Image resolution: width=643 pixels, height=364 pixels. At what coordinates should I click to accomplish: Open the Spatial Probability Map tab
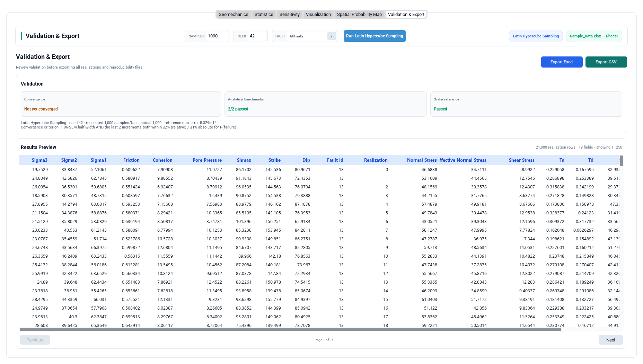click(359, 14)
